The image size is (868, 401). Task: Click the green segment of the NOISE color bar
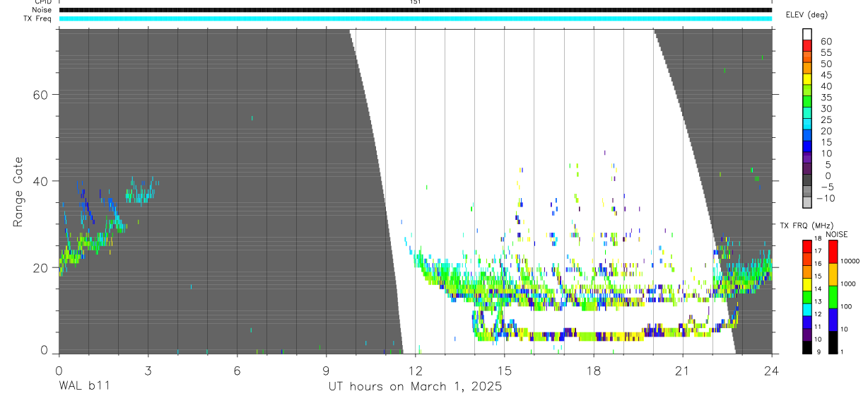click(x=833, y=297)
